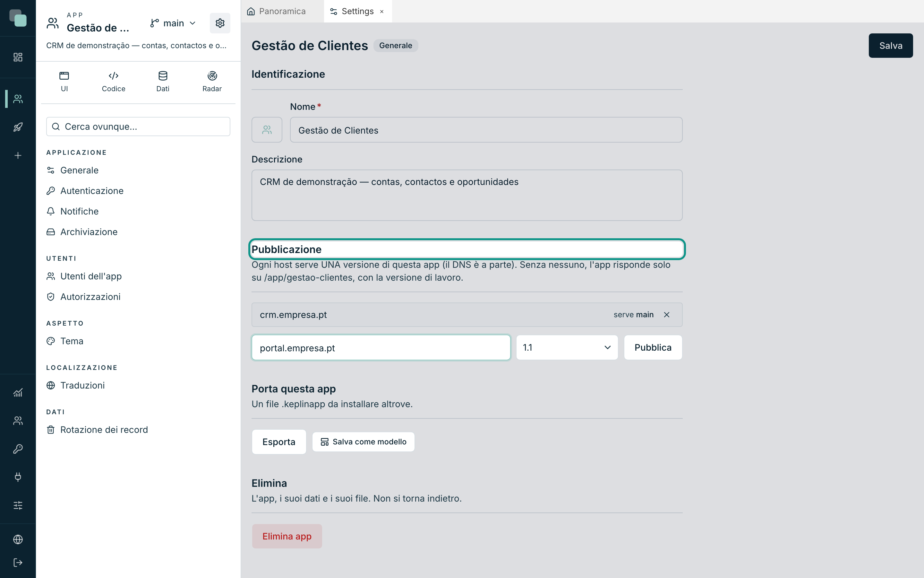Click the Descrizione text area
The image size is (924, 578).
[466, 195]
